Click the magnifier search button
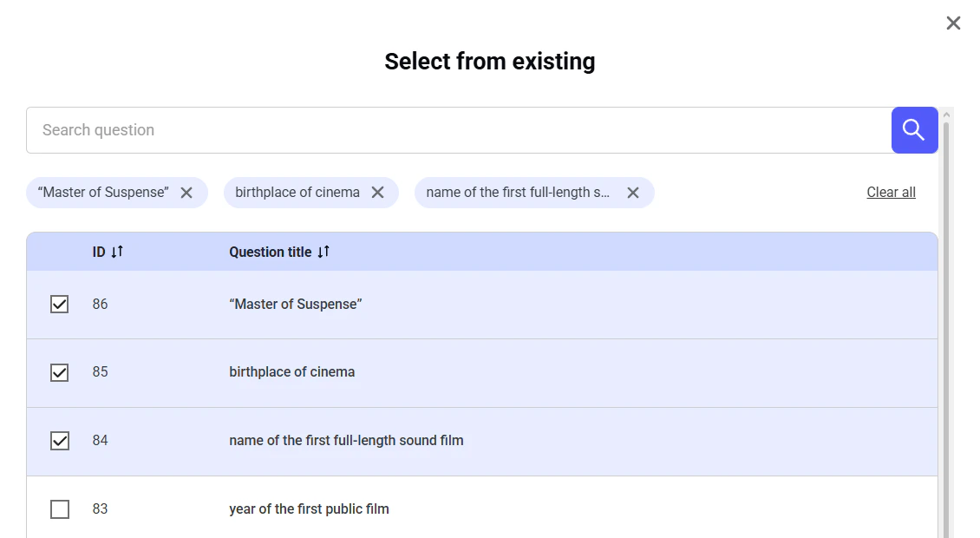Screen dimensions: 980x538 pyautogui.click(x=914, y=130)
